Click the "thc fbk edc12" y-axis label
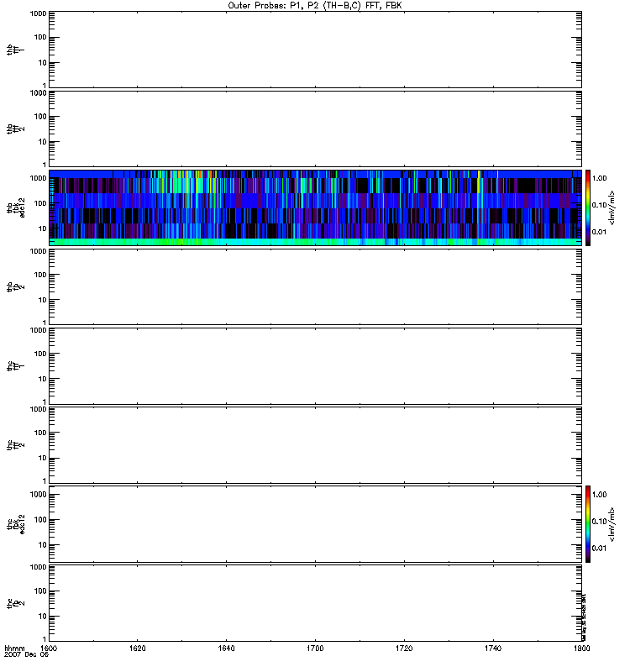The height and width of the screenshot is (672, 630). click(13, 523)
